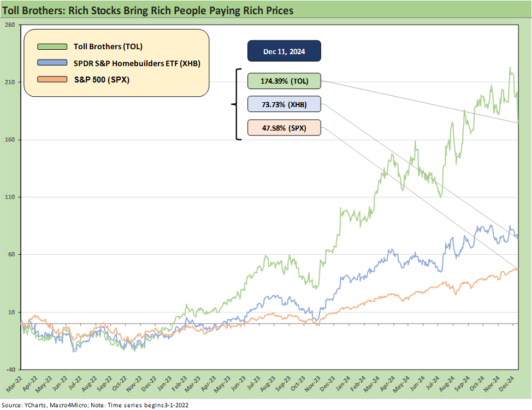532x410 pixels.
Task: Click the x-axis label Dec-24
Action: tap(506, 384)
